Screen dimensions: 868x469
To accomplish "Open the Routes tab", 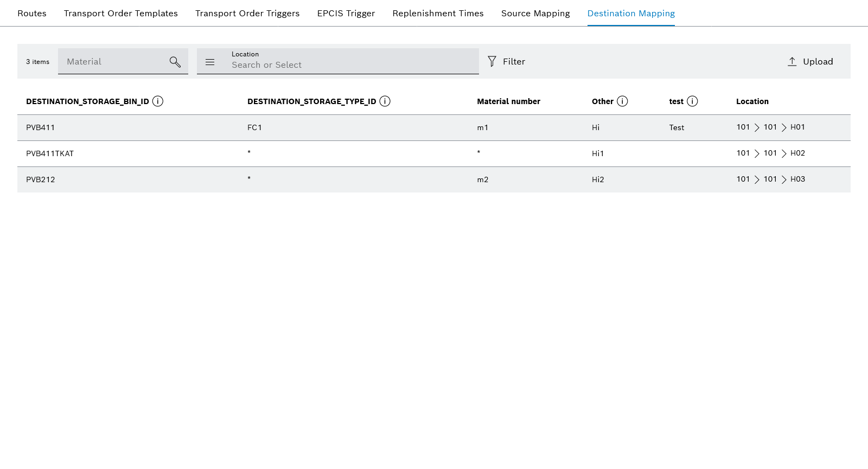I will click(32, 13).
